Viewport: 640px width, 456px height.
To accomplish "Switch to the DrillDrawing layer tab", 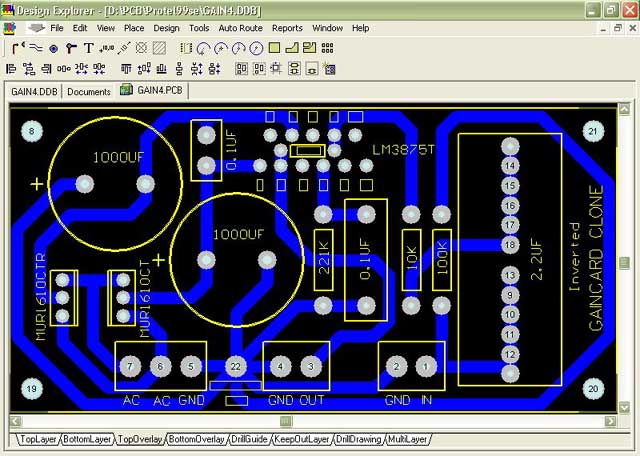I will [358, 439].
